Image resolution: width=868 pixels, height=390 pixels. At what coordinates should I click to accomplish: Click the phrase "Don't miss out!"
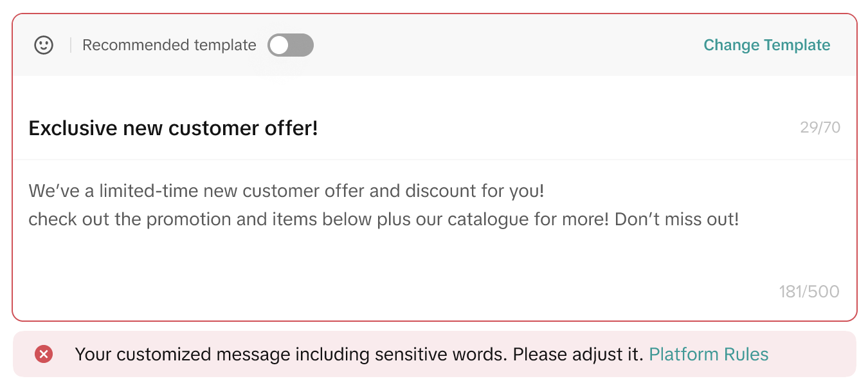pyautogui.click(x=676, y=219)
